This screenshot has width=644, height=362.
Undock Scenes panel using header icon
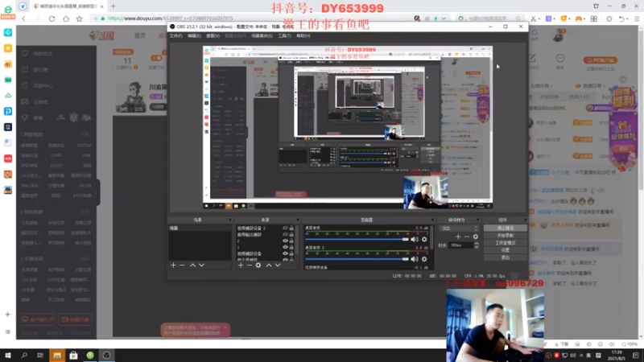(x=230, y=220)
